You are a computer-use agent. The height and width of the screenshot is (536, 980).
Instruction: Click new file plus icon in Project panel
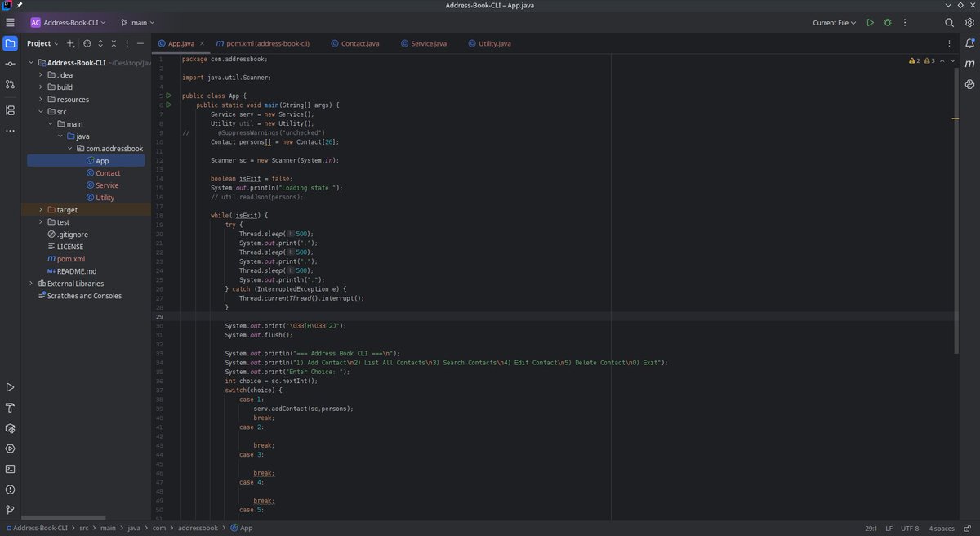[x=70, y=43]
